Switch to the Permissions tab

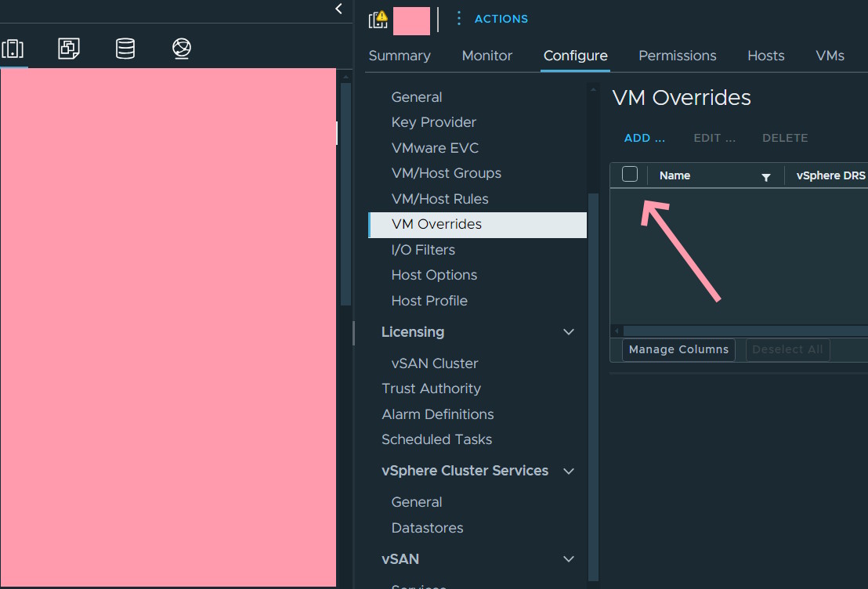(677, 56)
